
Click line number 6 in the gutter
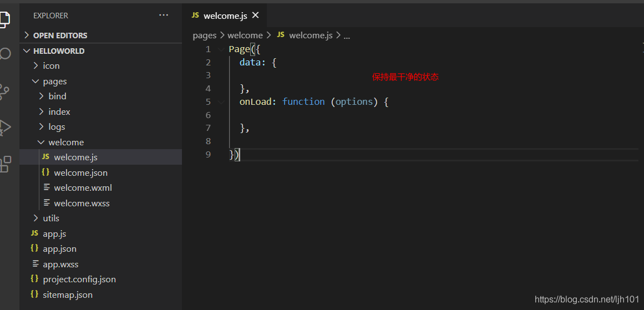coord(208,115)
